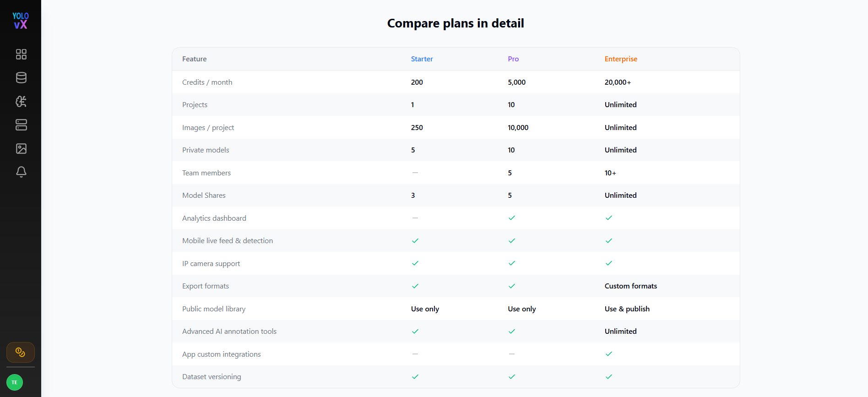Click App custom integrations Pro dash
Image resolution: width=868 pixels, height=397 pixels.
(x=512, y=354)
